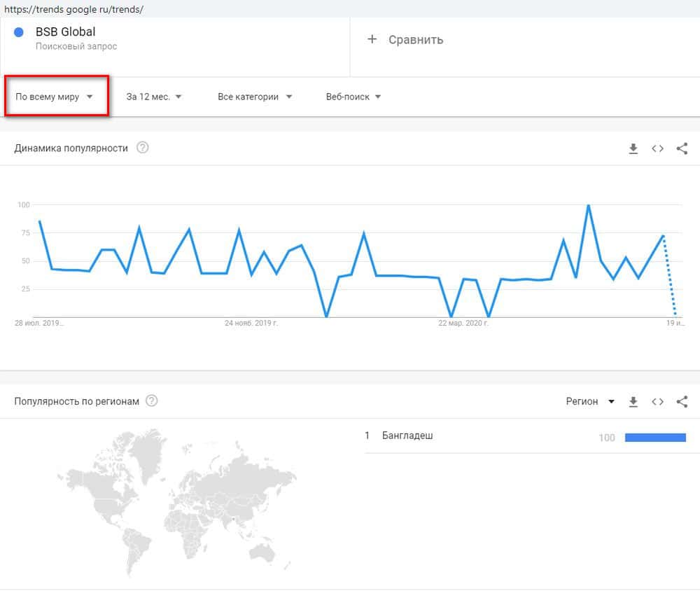Download the popularity dynamics chart data
This screenshot has width=700, height=591.
633,148
